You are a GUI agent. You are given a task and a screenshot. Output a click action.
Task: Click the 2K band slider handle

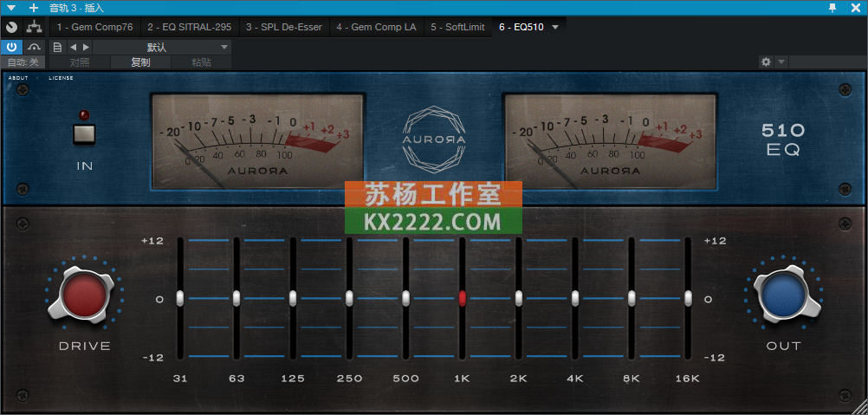coord(519,298)
